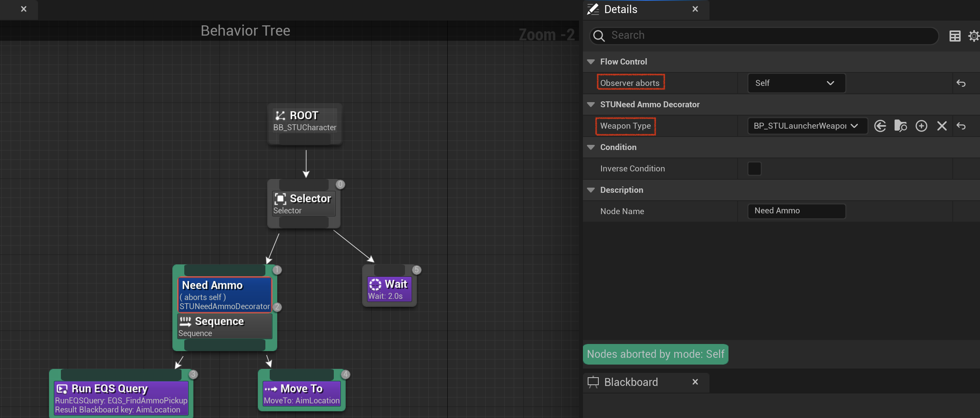Click the Run EQS Query node icon
Screen dimensions: 980x418
click(x=62, y=389)
